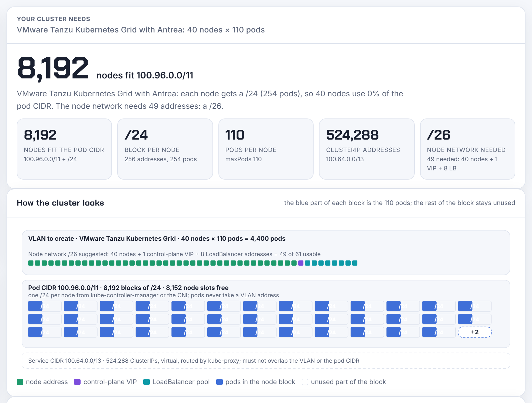Click the blue part of each block hint text
This screenshot has width=532, height=403.
tap(400, 203)
